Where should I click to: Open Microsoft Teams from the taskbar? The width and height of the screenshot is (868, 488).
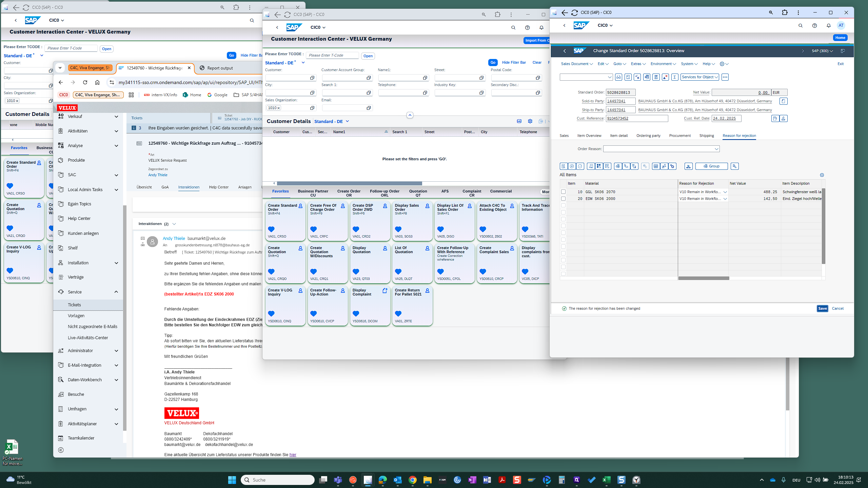(x=338, y=480)
